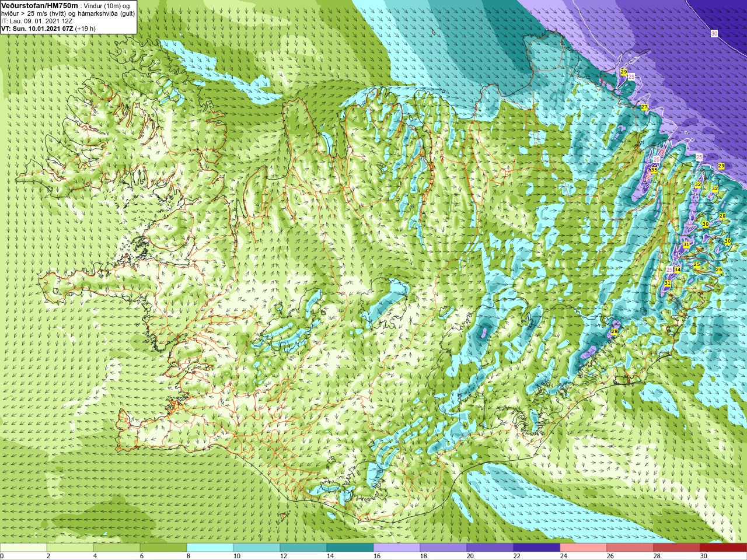Click the legend scale number '24'
747x560 pixels.
(x=564, y=556)
